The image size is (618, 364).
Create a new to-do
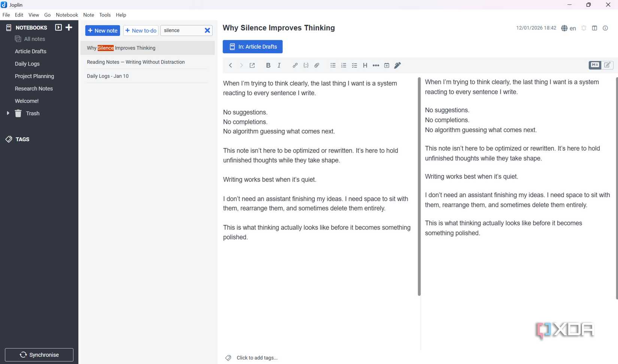[141, 31]
